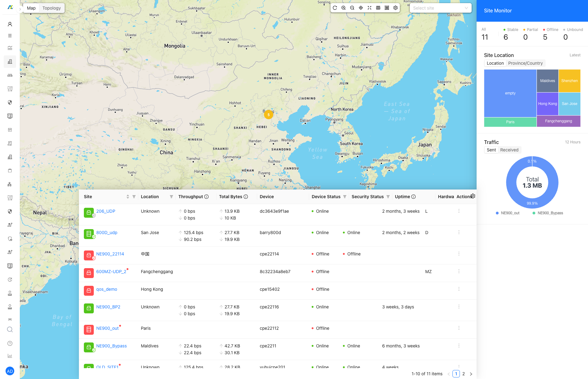This screenshot has width=588, height=379.
Task: Filter sites by Unbound status
Action: coord(573,34)
